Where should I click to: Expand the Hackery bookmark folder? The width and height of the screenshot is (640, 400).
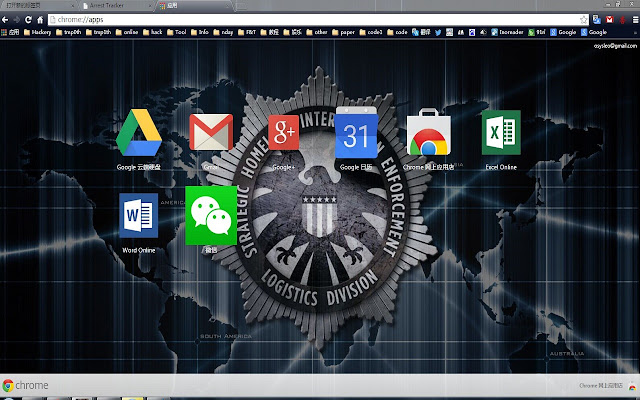click(38, 32)
